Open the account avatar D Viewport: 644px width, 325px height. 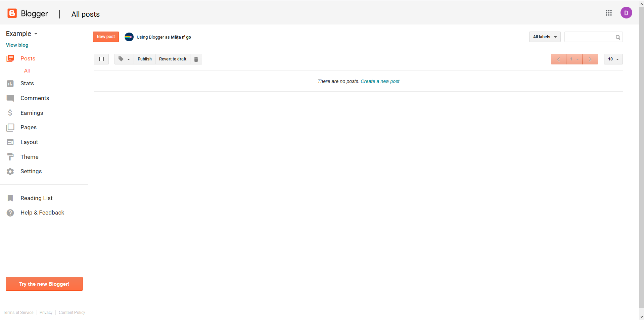point(626,13)
